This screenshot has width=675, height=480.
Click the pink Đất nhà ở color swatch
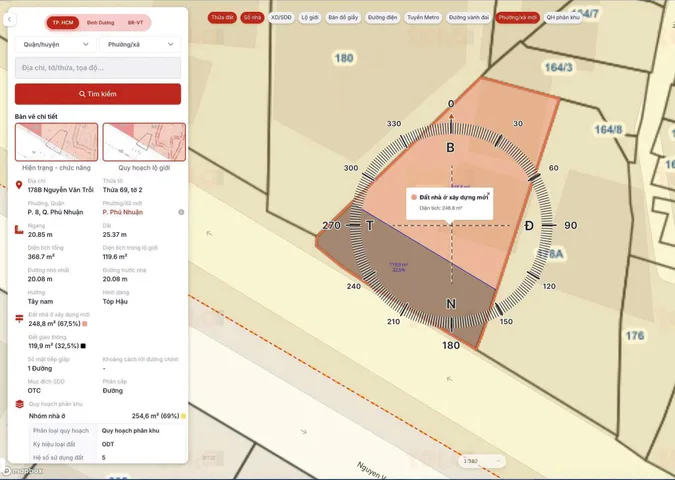point(85,324)
